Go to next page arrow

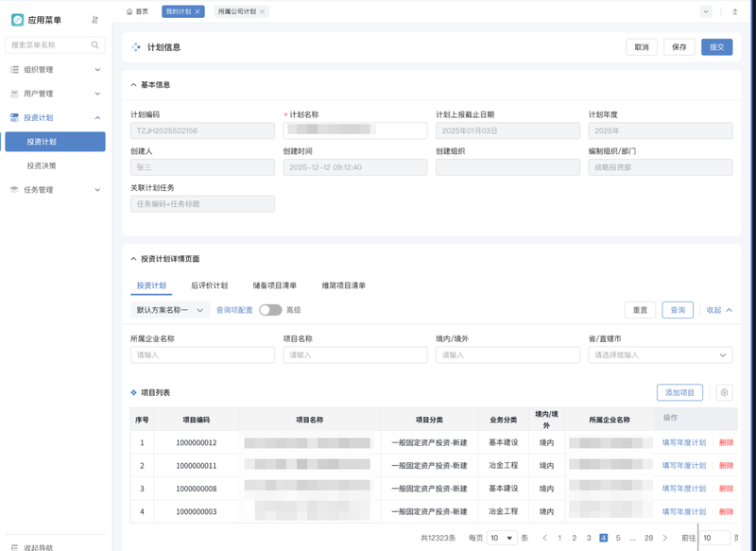click(x=665, y=538)
